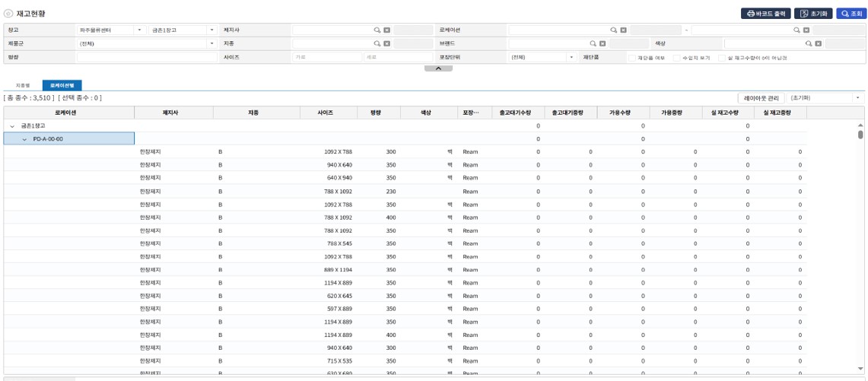Image resolution: width=868 pixels, height=381 pixels.
Task: Check the 수입지 보기 checkbox
Action: tap(676, 57)
